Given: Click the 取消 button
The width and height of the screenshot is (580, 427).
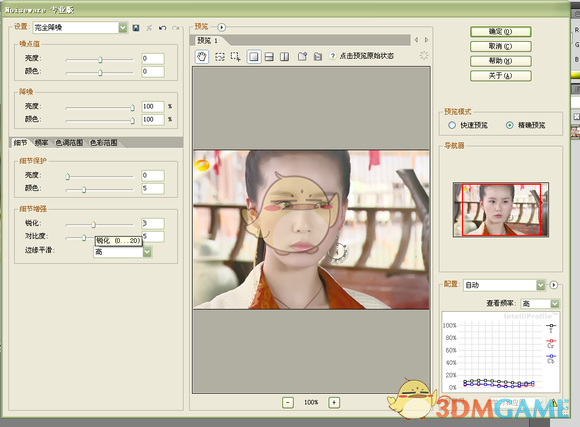Looking at the screenshot, I should pos(501,46).
